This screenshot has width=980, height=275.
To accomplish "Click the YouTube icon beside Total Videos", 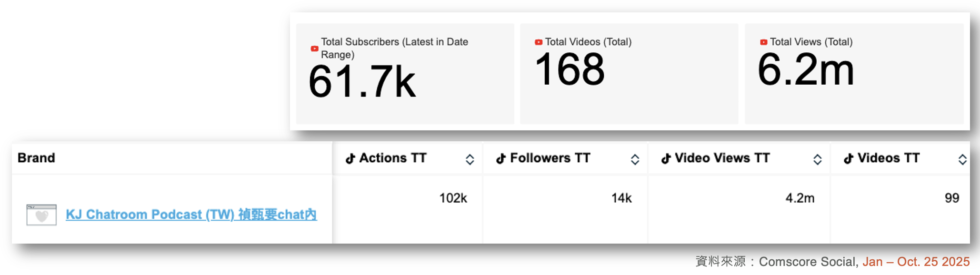I will point(539,42).
